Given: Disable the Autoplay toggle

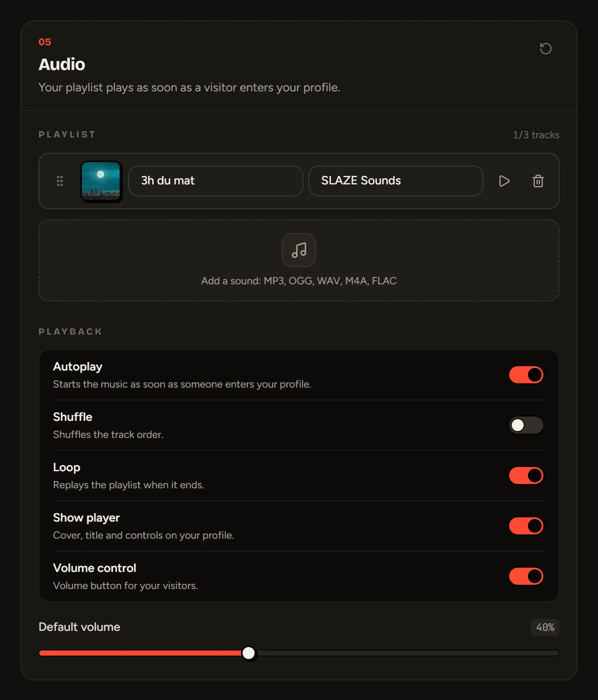Looking at the screenshot, I should point(526,375).
